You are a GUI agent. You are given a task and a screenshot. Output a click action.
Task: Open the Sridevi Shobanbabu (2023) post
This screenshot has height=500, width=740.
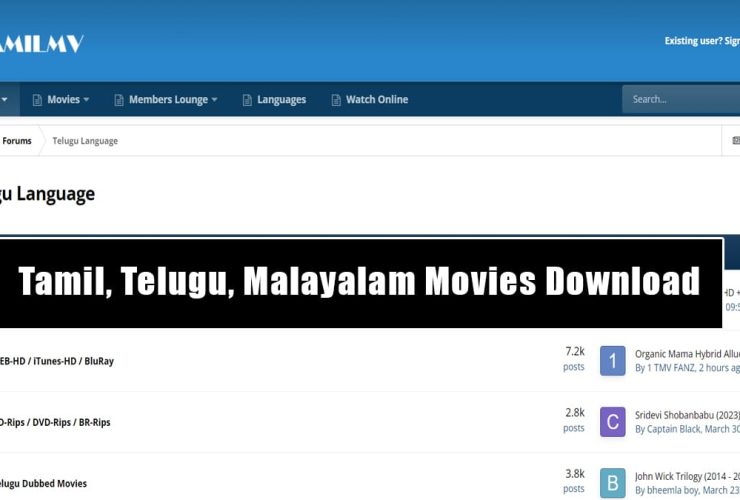(x=687, y=415)
